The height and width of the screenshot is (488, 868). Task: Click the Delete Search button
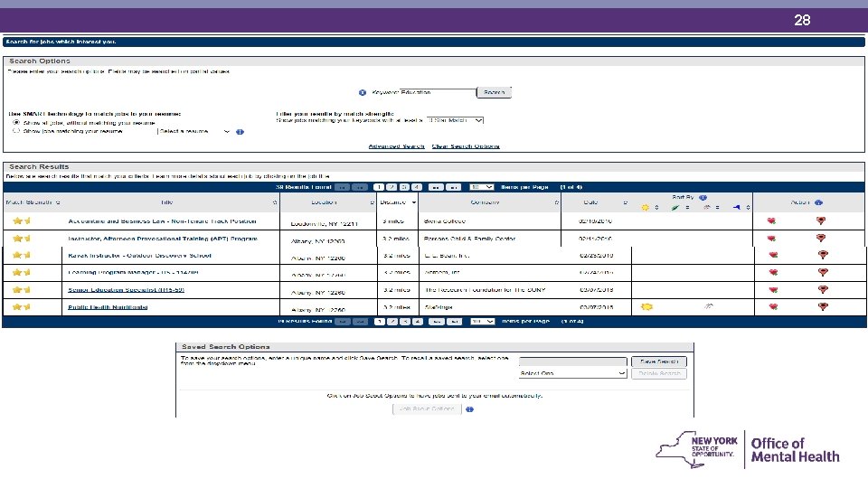pos(659,373)
